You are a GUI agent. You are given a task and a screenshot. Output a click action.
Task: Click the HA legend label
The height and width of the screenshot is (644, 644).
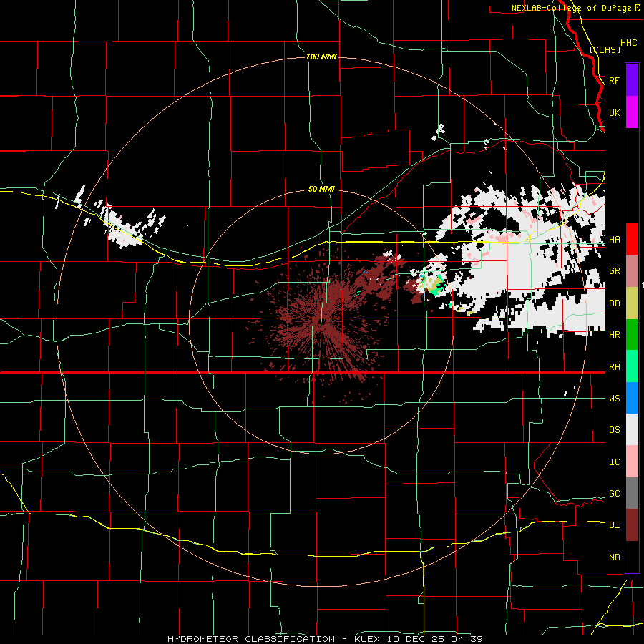(x=614, y=239)
